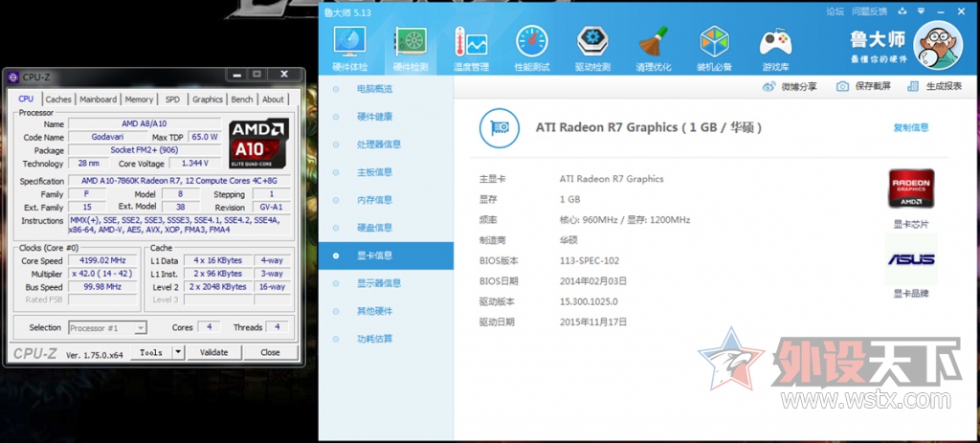Expand the Tools dropdown arrow
The height and width of the screenshot is (443, 980).
point(179,352)
